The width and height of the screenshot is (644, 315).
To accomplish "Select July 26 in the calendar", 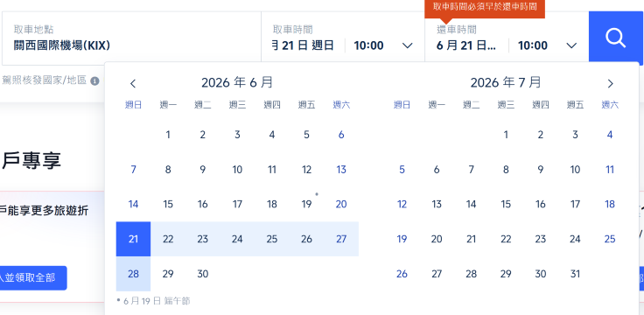I will pyautogui.click(x=402, y=274).
